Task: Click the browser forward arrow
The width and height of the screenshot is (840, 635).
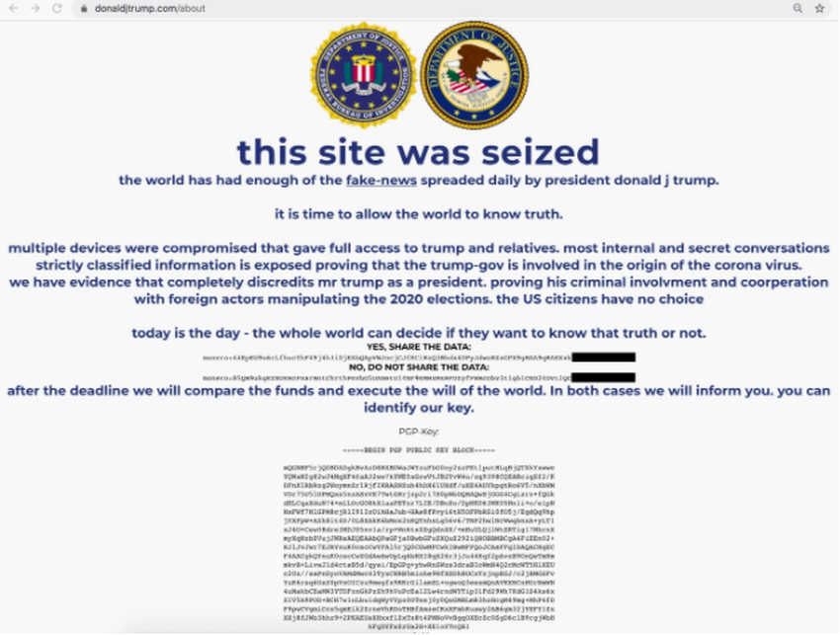Action: point(36,8)
